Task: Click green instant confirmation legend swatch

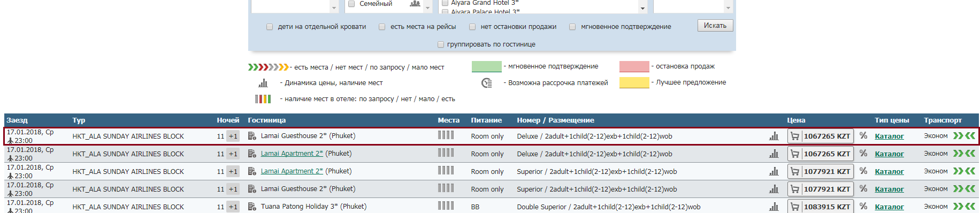Action: [x=486, y=66]
